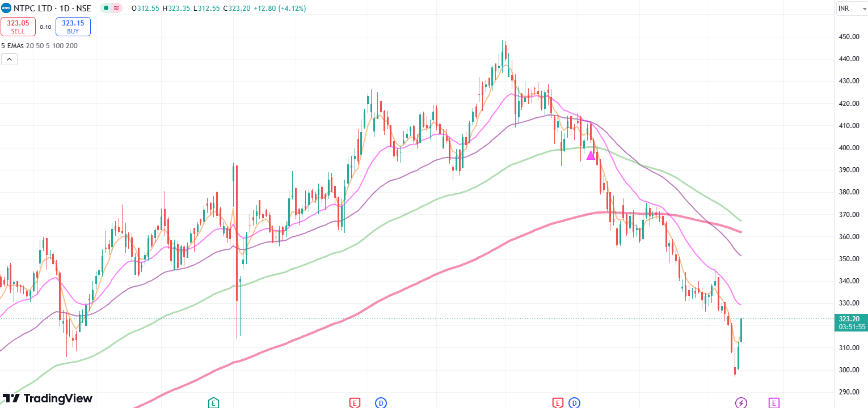Click the 323.20 current price label
The image size is (868, 408).
[x=849, y=319]
